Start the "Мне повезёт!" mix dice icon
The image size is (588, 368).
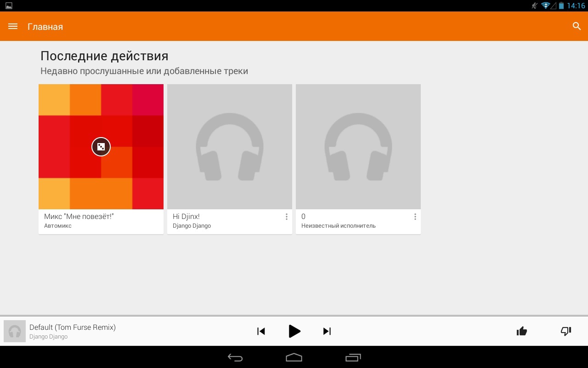click(x=101, y=147)
